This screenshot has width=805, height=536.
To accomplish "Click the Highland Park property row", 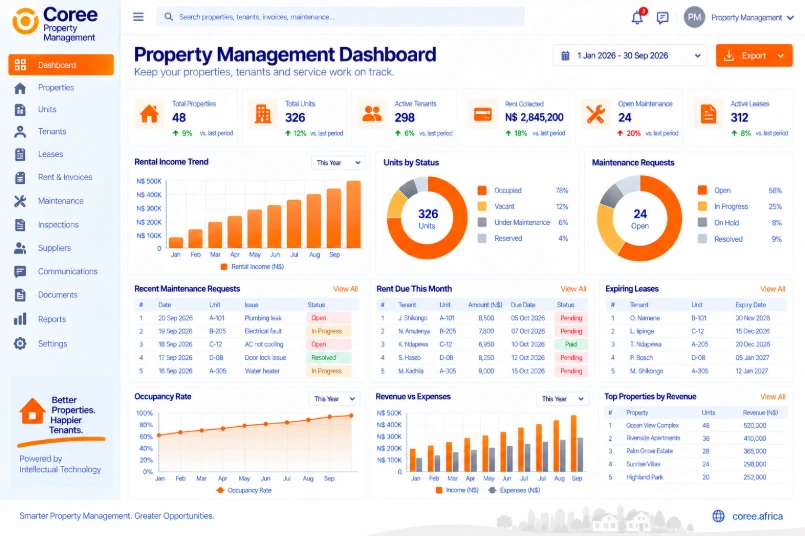I will pyautogui.click(x=696, y=477).
